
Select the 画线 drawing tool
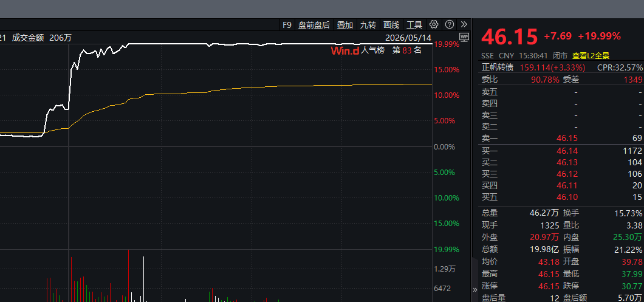click(391, 25)
